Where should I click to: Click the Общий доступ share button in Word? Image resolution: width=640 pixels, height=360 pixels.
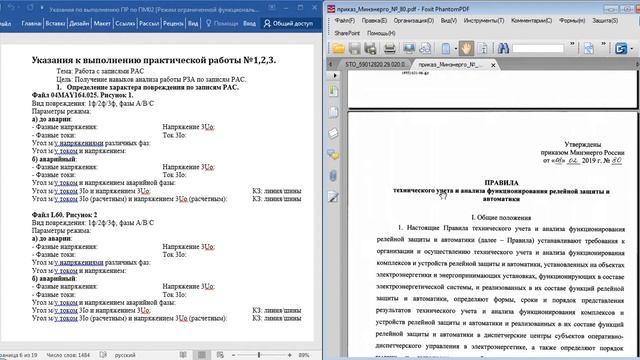[288, 24]
